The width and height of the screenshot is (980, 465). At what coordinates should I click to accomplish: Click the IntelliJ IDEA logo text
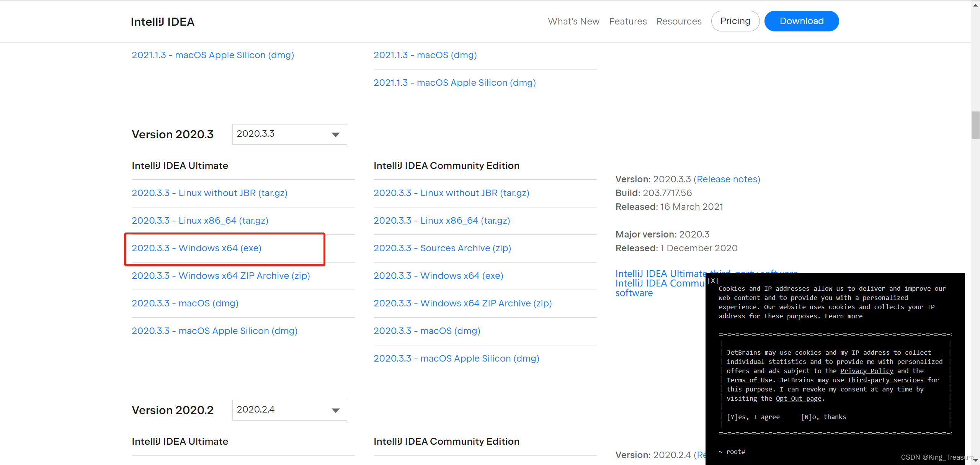[162, 22]
